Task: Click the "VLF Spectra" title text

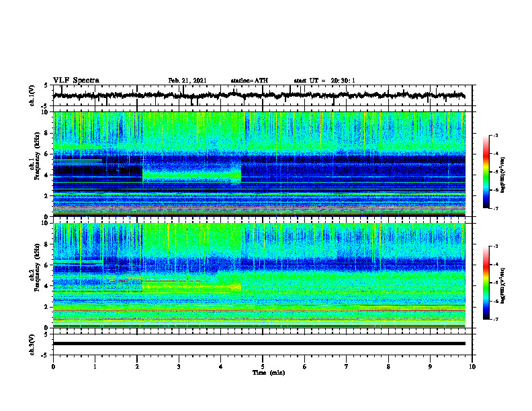Action: 76,81
